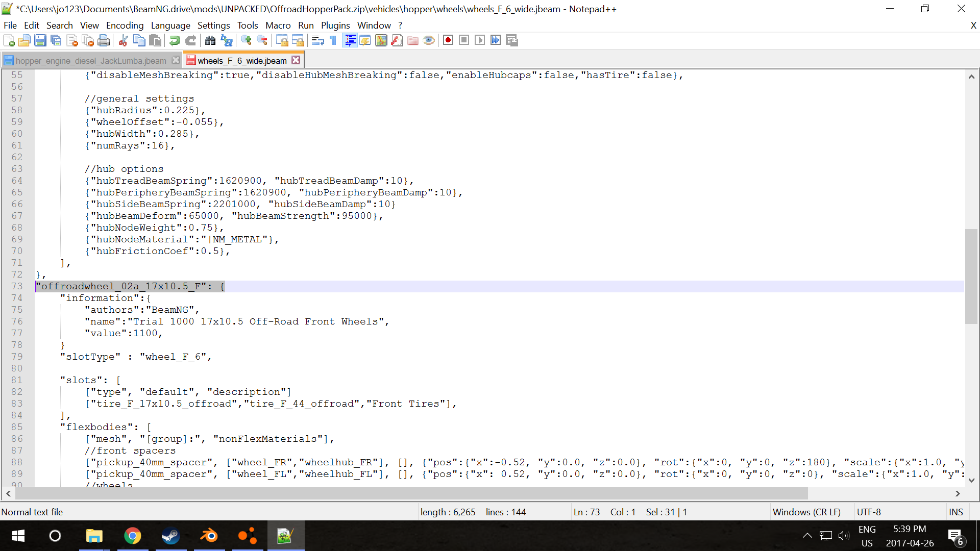This screenshot has width=980, height=551.
Task: Start macro recording with red dot
Action: click(448, 40)
